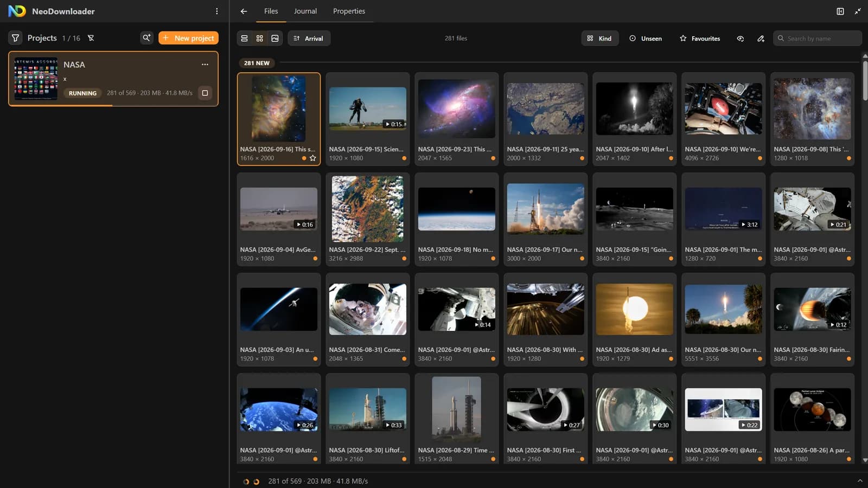Play the 0:33 Liftof... video
868x488 pixels.
pos(368,410)
